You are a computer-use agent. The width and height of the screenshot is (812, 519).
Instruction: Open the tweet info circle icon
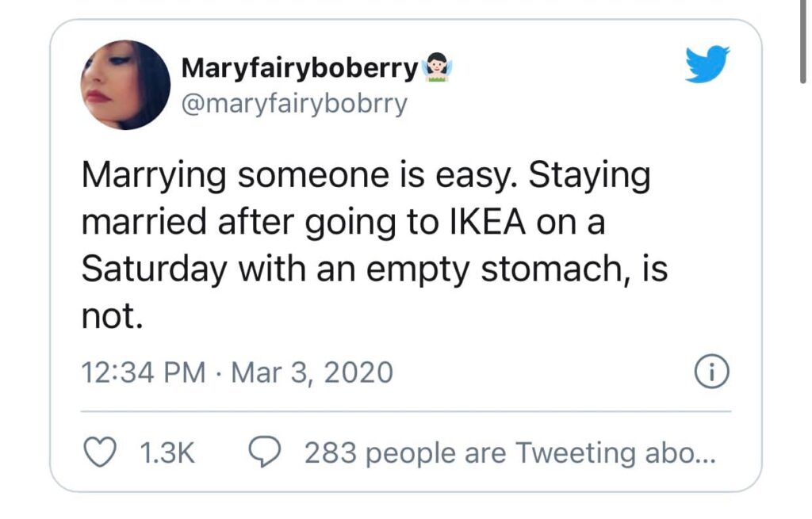(711, 372)
